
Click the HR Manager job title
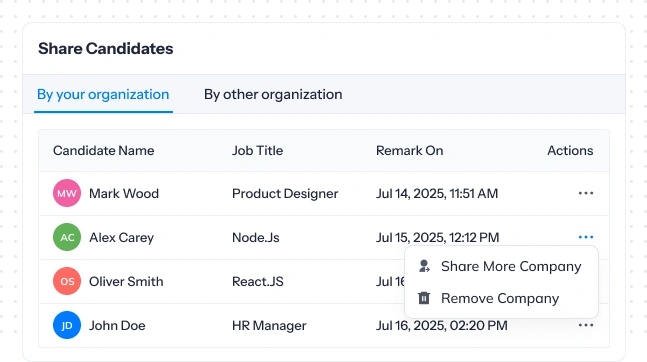(269, 326)
